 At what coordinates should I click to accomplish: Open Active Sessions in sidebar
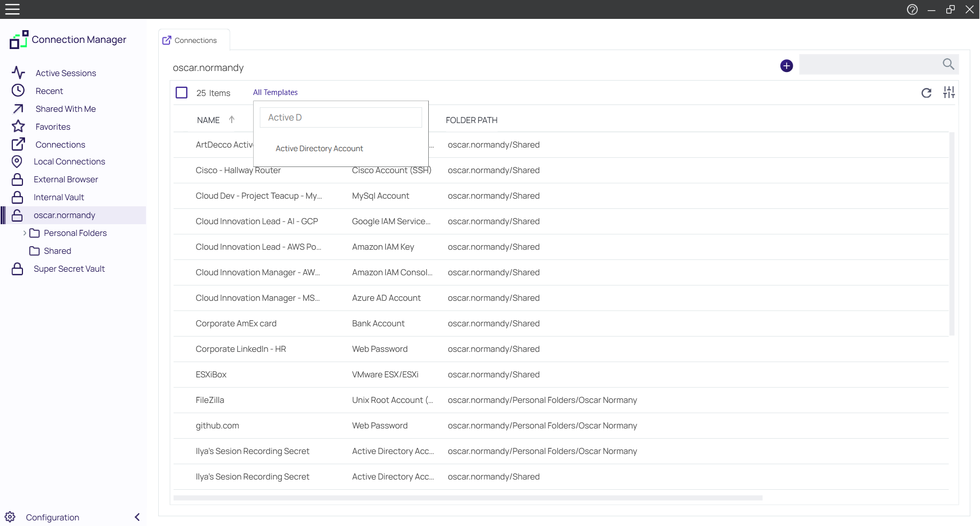coord(66,73)
